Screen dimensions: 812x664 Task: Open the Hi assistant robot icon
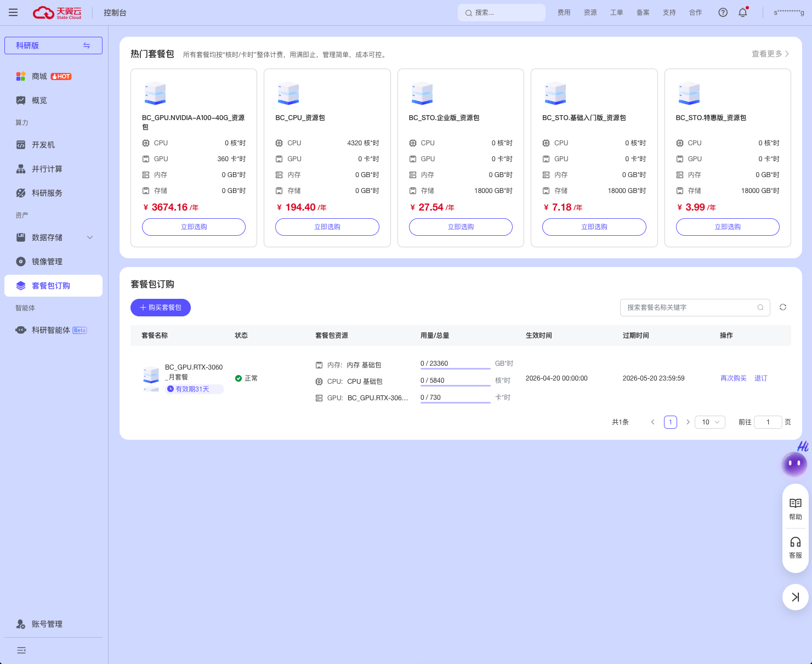point(794,463)
